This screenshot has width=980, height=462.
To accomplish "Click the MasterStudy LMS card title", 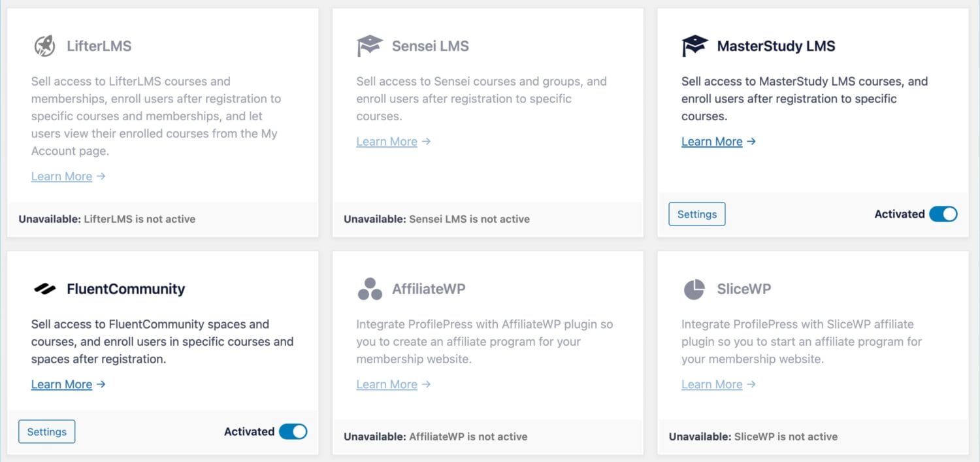I will click(x=776, y=46).
